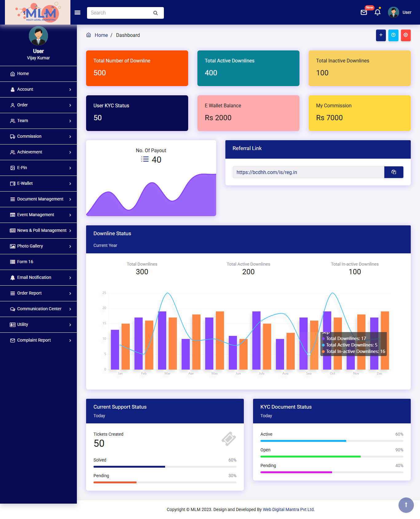Click into the Search input field

tap(120, 13)
